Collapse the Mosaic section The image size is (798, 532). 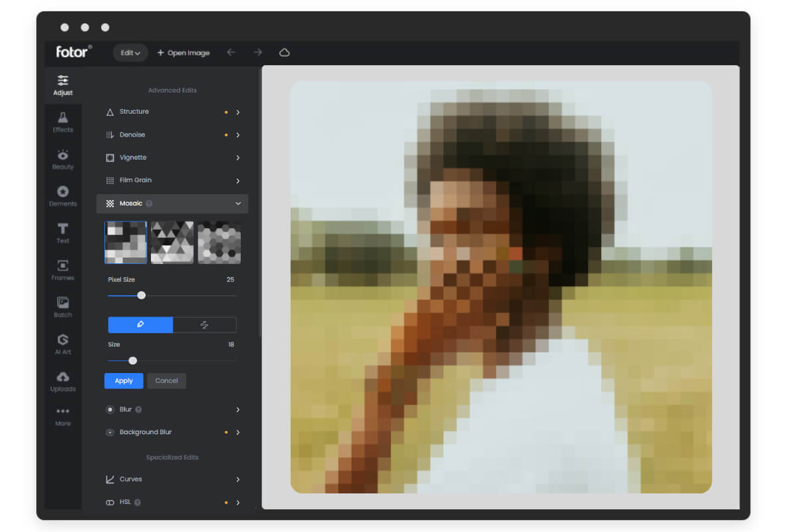(x=238, y=203)
